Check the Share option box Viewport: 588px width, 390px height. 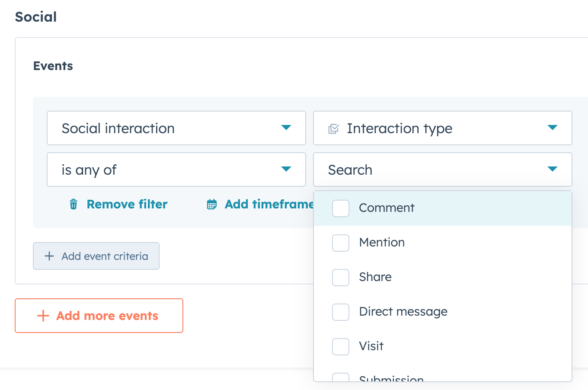click(341, 277)
